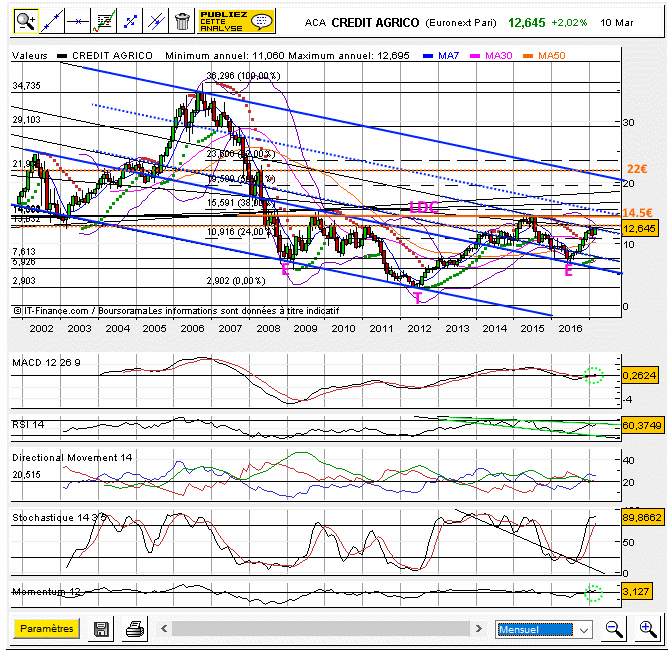The image size is (668, 651).
Task: Open the indicators chart tool
Action: tap(104, 21)
